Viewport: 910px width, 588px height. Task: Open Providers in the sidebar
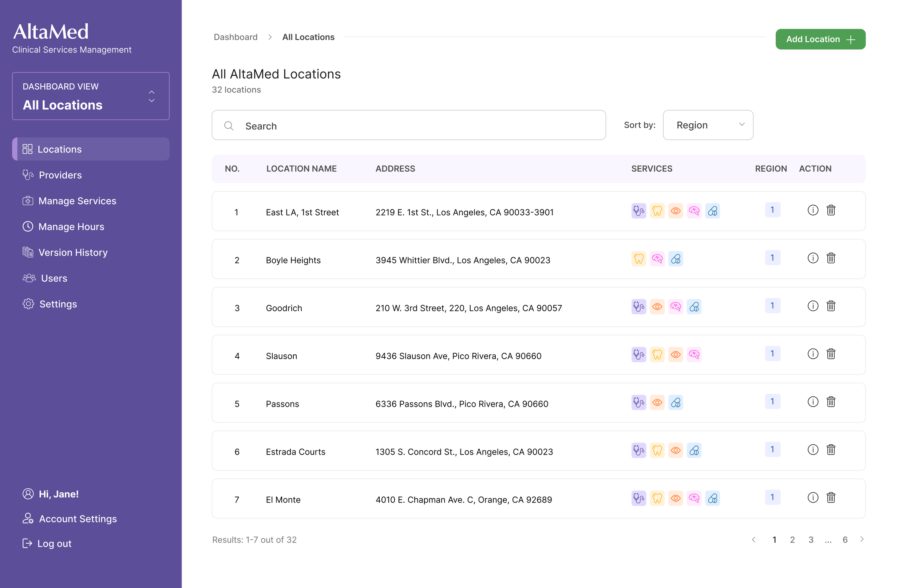coord(52,175)
